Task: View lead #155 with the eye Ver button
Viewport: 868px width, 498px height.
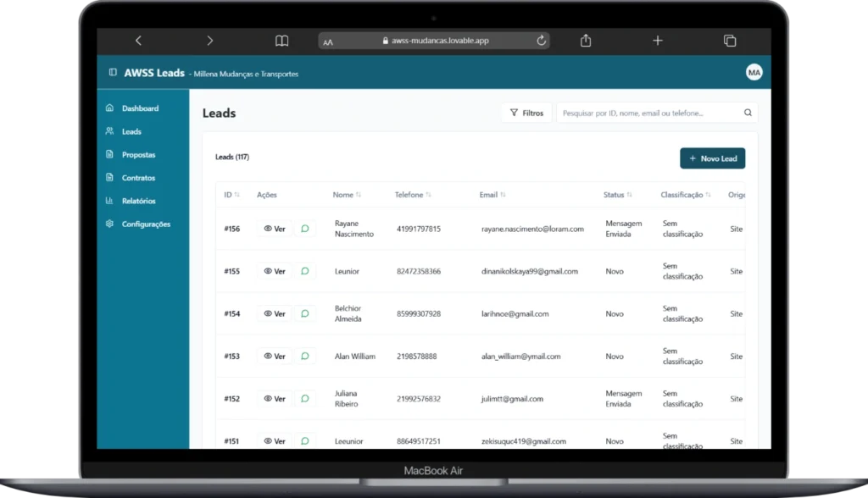Action: pyautogui.click(x=275, y=271)
